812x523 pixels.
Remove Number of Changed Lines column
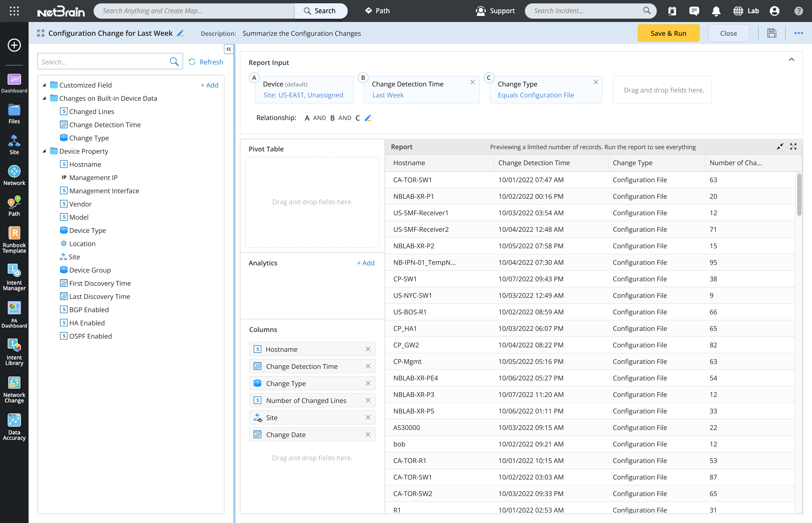[368, 400]
